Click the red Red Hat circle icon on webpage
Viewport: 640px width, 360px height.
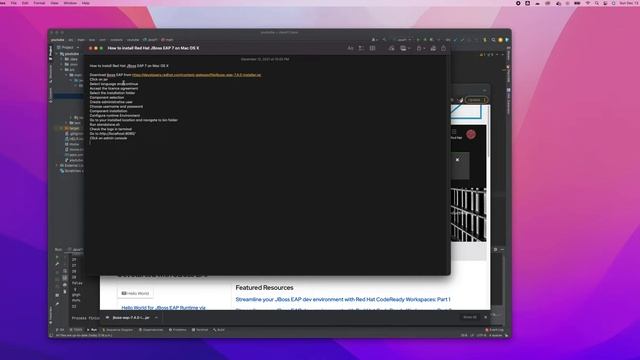471,134
